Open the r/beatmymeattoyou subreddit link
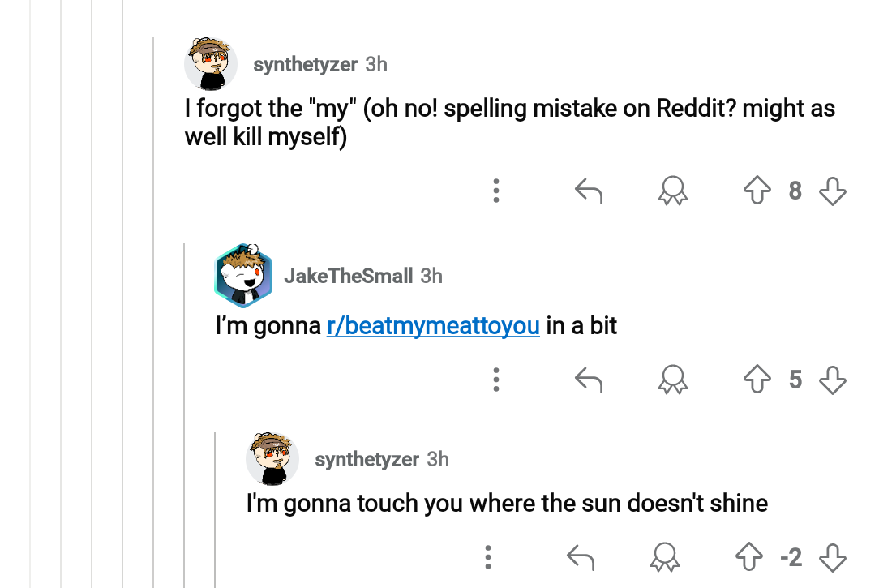Viewport: 879px width, 588px height. 433,326
